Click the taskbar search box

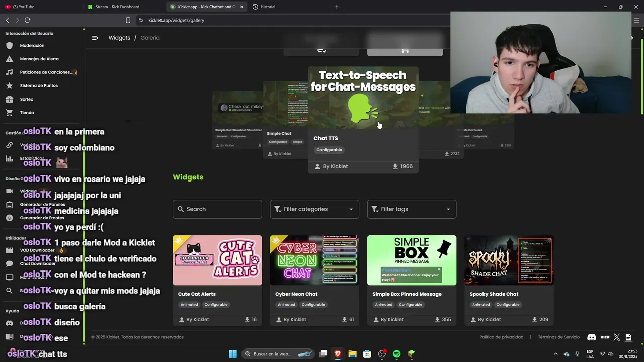[278, 354]
